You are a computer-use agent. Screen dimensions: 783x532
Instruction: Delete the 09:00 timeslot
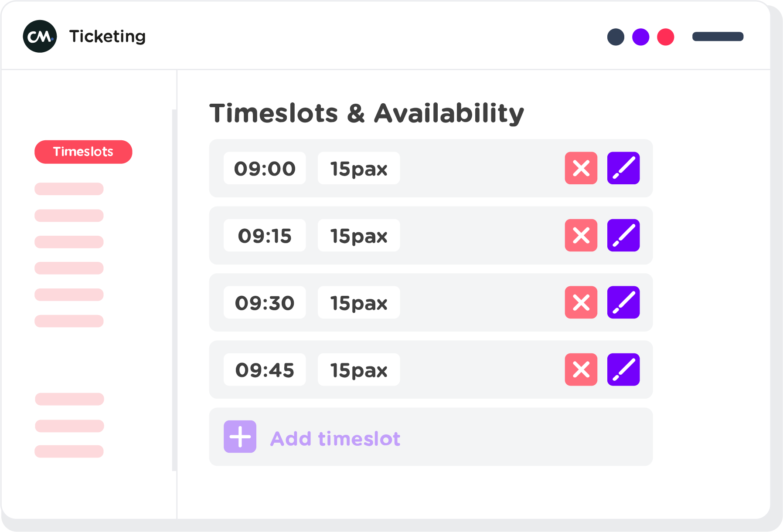[x=581, y=168]
